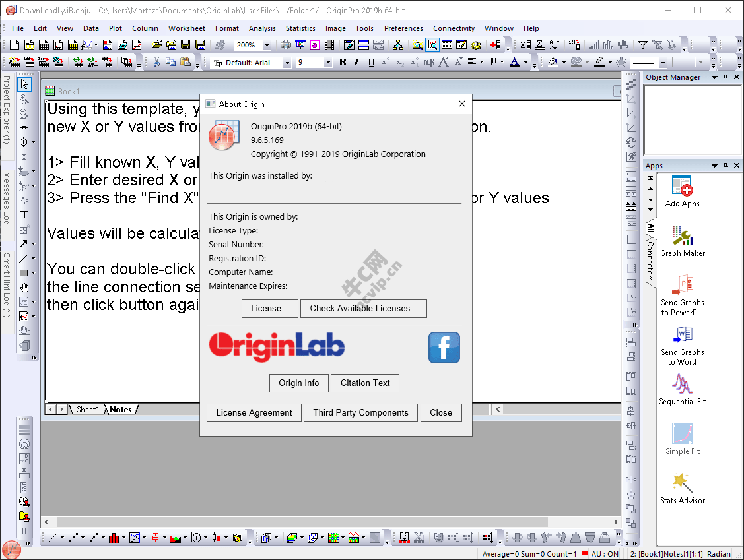
Task: Open the File menu
Action: (x=18, y=28)
